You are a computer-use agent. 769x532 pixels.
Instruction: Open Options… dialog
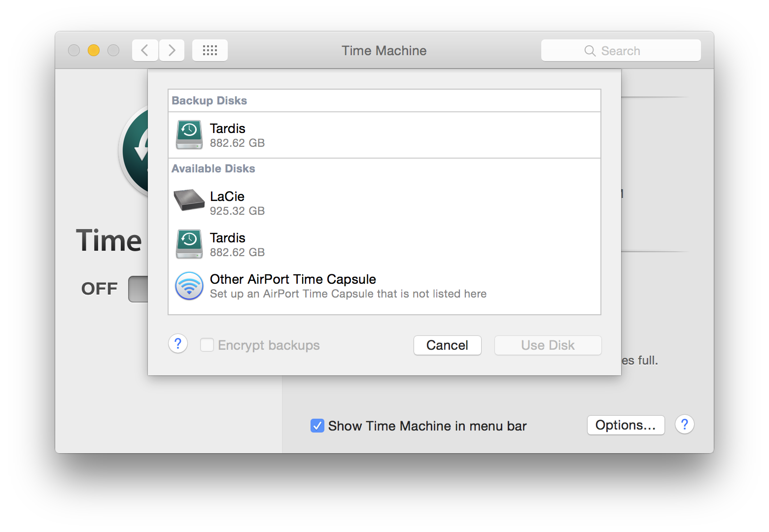pyautogui.click(x=626, y=425)
